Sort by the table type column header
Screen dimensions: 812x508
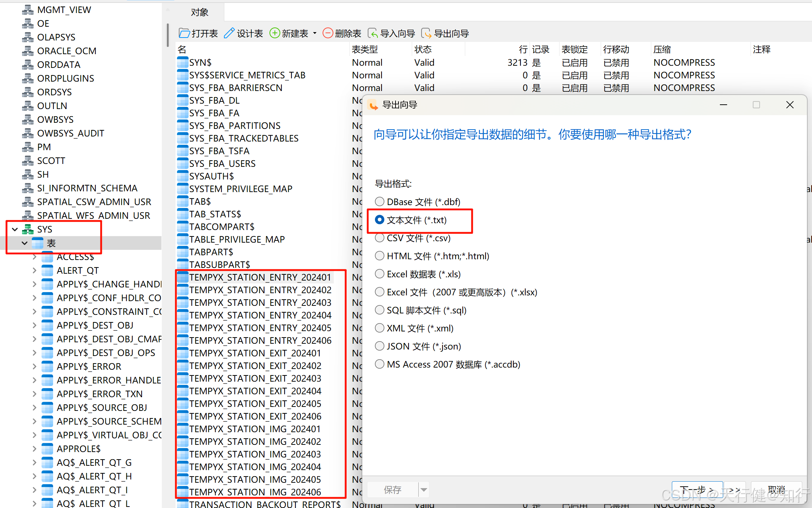click(365, 49)
